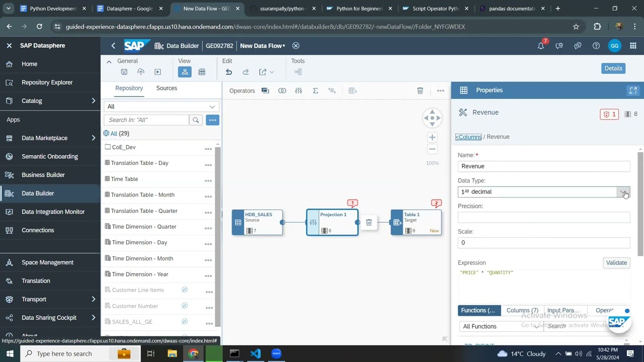The width and height of the screenshot is (644, 362).
Task: Expand the Transport submenu arrow
Action: 93,299
